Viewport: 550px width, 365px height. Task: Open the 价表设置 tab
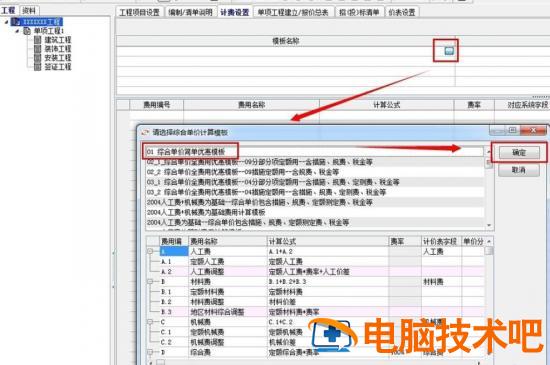pyautogui.click(x=402, y=12)
